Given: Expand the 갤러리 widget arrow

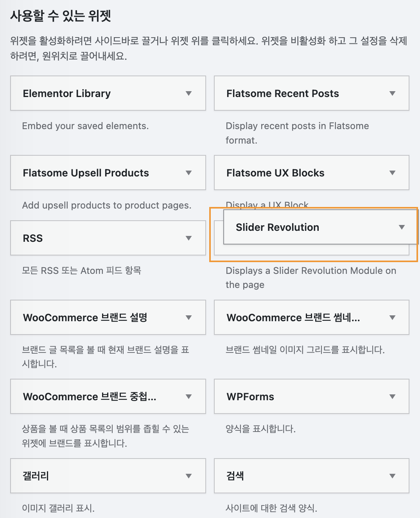Looking at the screenshot, I should (189, 476).
